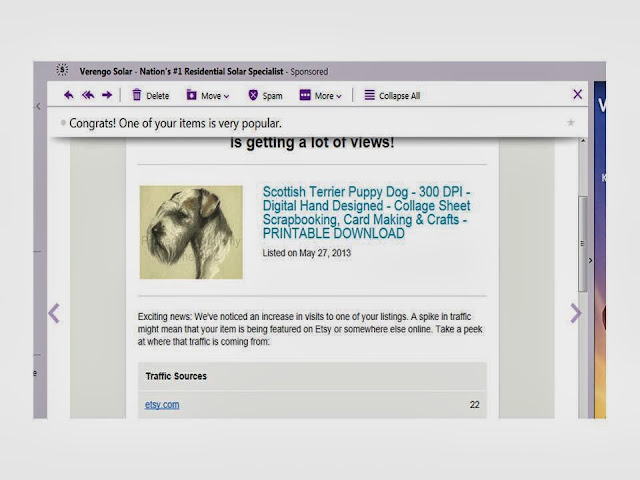Click the Forward arrow icon

(107, 96)
